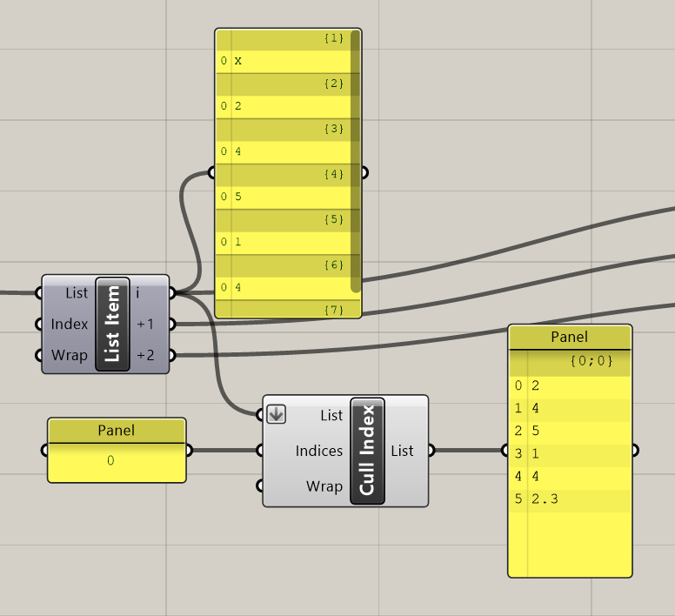675x616 pixels.
Task: Click the List Item Index input parameter
Action: coord(70,324)
